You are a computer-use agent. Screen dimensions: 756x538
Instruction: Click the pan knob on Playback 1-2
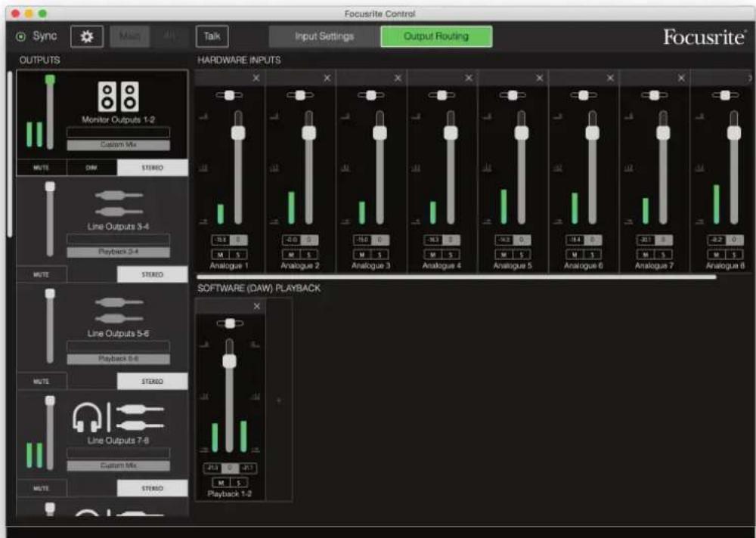tap(230, 323)
